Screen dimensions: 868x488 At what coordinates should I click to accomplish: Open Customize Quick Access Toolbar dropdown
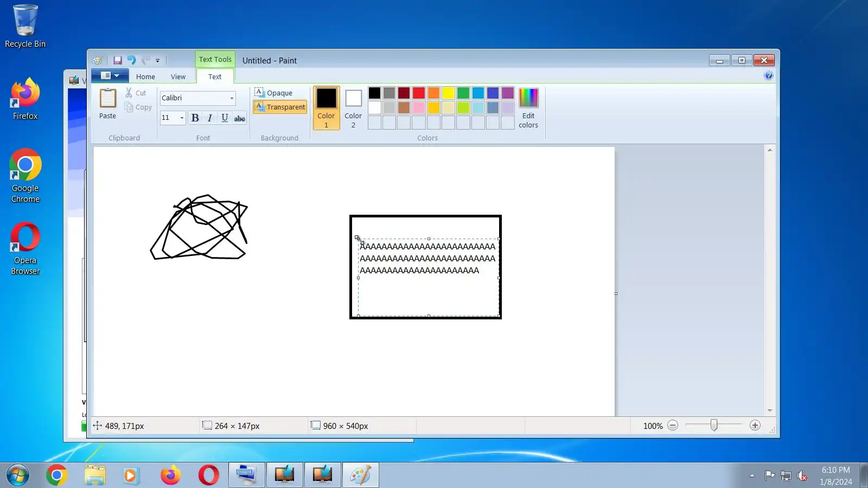158,61
